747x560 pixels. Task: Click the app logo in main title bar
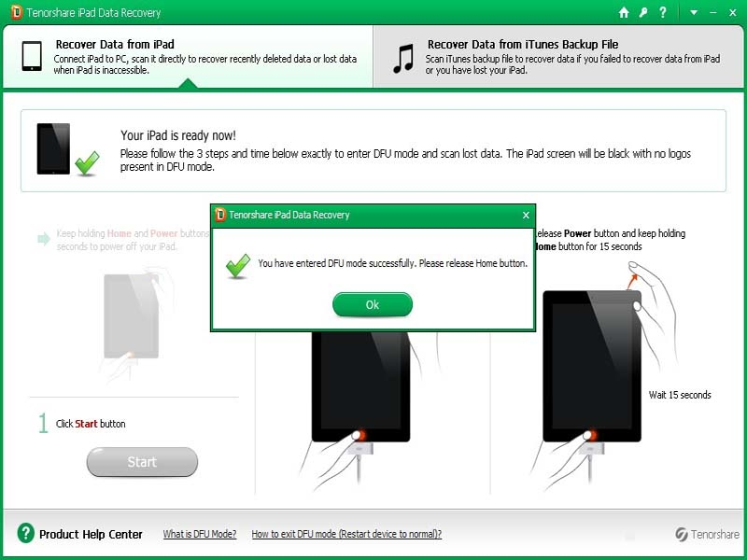click(x=17, y=12)
